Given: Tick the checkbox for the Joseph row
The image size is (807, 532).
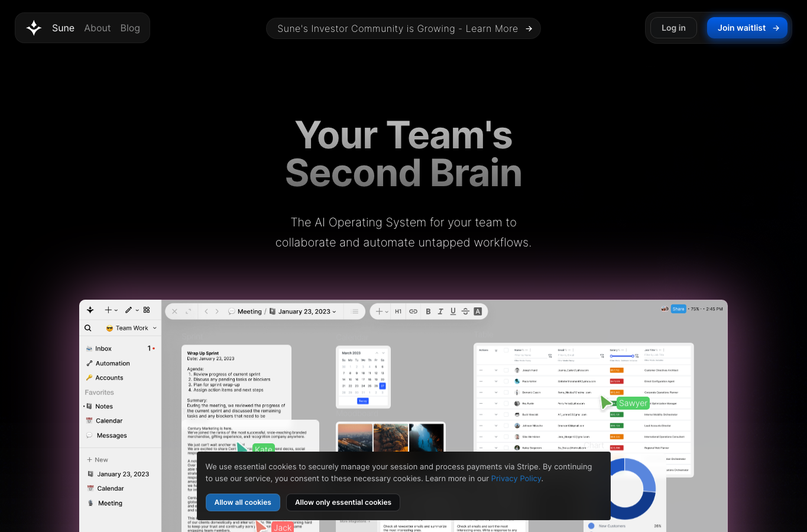Looking at the screenshot, I should [x=506, y=370].
